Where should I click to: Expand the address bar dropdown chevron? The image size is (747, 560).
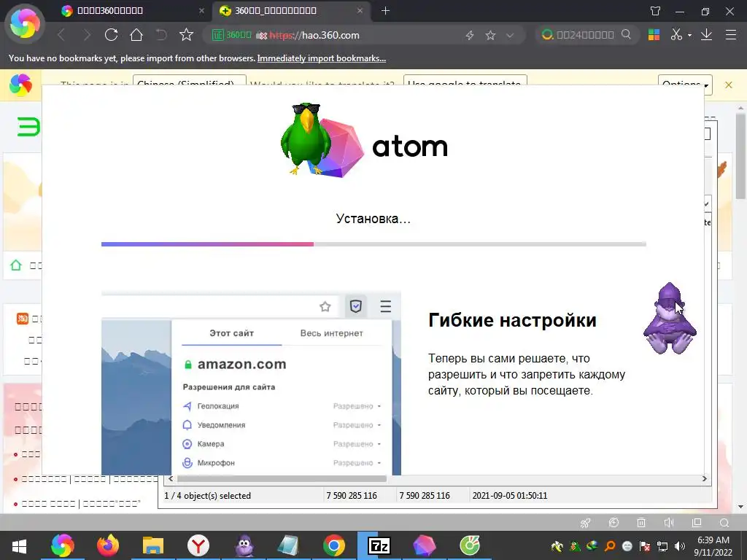[x=510, y=35]
